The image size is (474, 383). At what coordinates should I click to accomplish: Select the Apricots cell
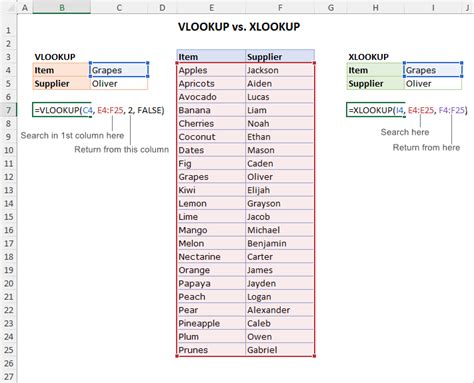(211, 83)
